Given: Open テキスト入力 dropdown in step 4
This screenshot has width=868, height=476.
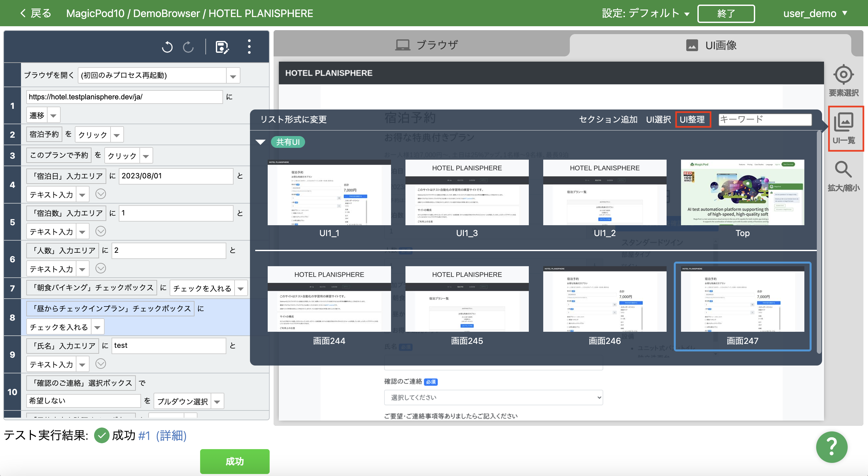Looking at the screenshot, I should pos(82,195).
